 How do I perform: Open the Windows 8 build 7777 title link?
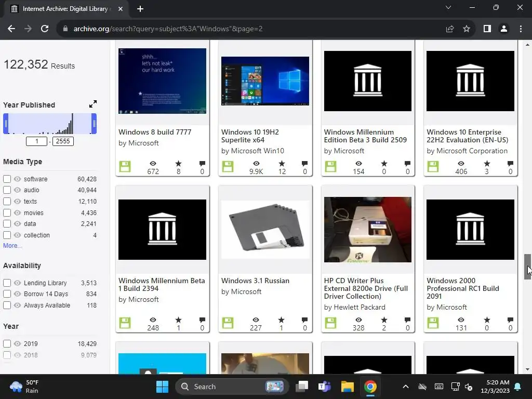tap(155, 132)
